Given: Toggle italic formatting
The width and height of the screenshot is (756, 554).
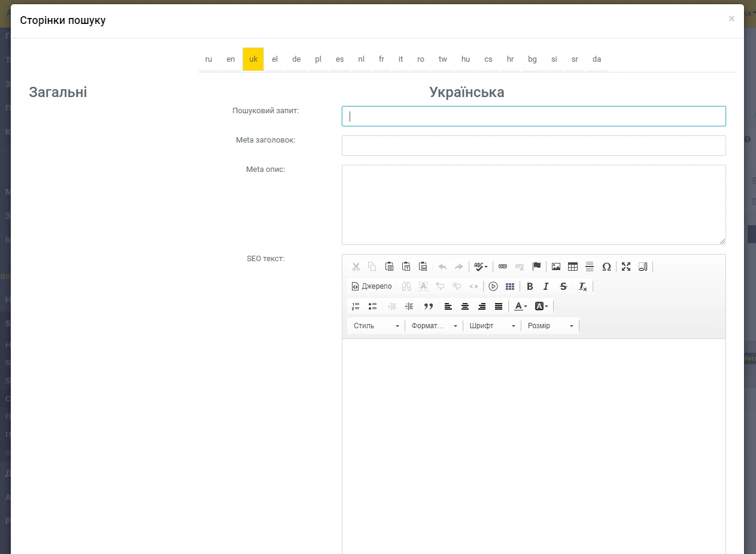Looking at the screenshot, I should click(546, 286).
